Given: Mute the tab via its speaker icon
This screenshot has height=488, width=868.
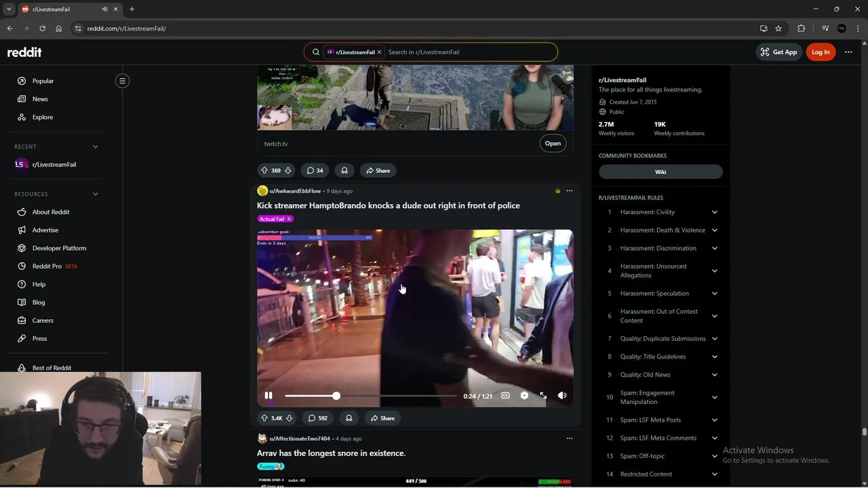Looking at the screenshot, I should coord(104,9).
